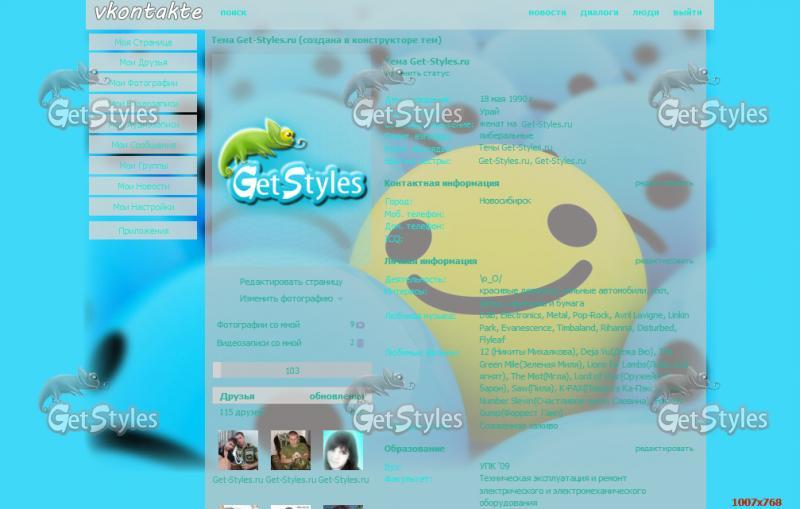The width and height of the screenshot is (800, 509).
Task: Open Приложения in the sidebar
Action: click(x=143, y=231)
